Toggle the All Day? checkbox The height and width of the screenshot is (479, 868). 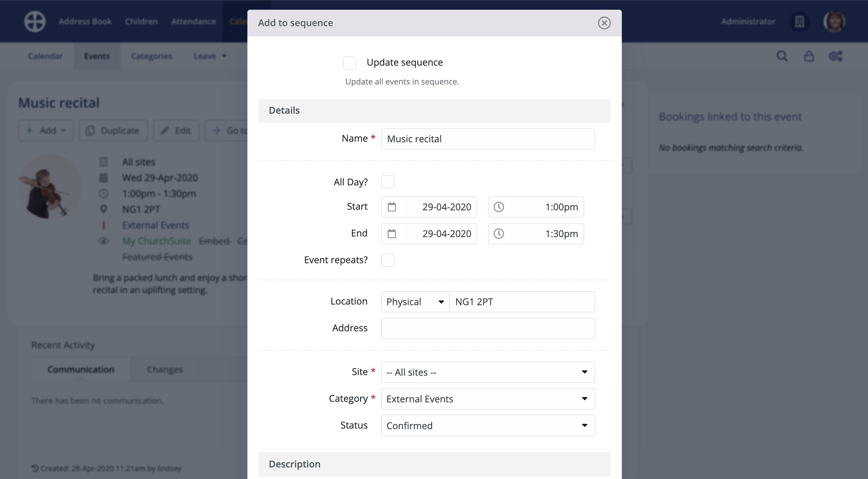(x=388, y=182)
